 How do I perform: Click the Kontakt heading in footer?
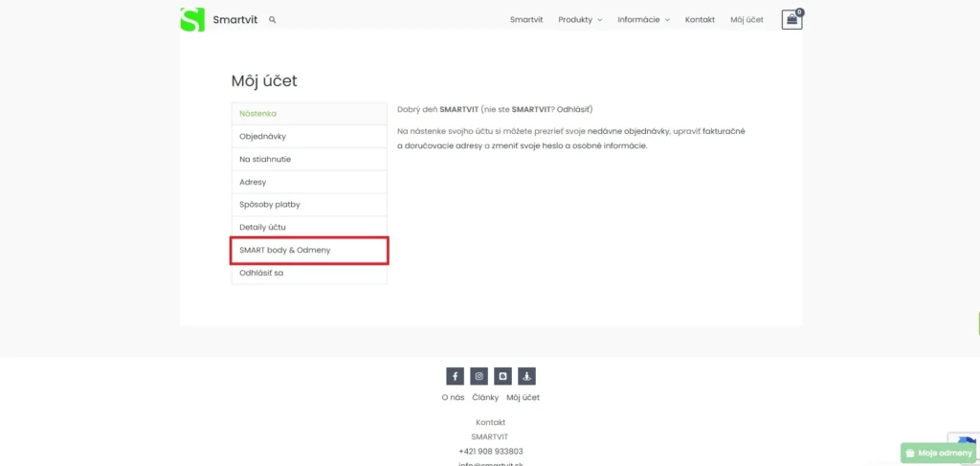click(x=491, y=422)
